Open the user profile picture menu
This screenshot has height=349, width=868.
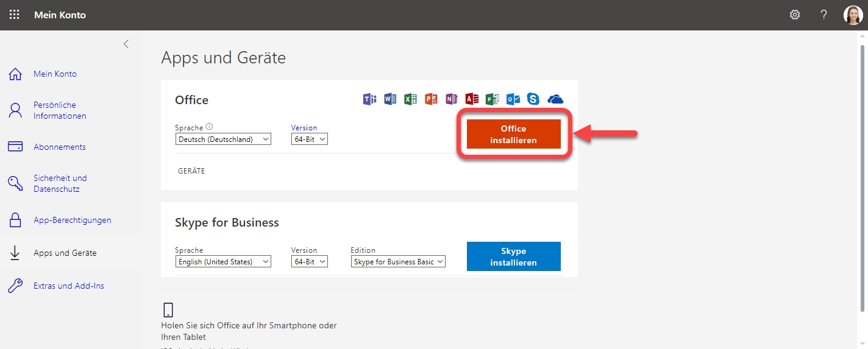pyautogui.click(x=853, y=15)
